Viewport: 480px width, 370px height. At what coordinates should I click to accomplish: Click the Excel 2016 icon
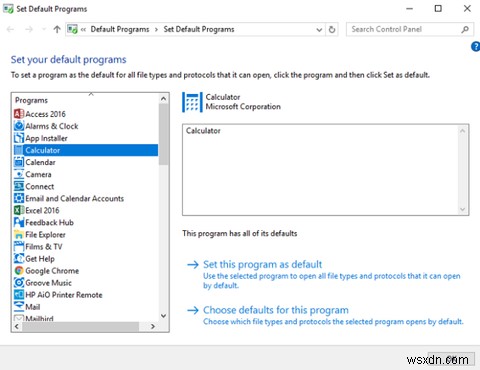click(19, 210)
